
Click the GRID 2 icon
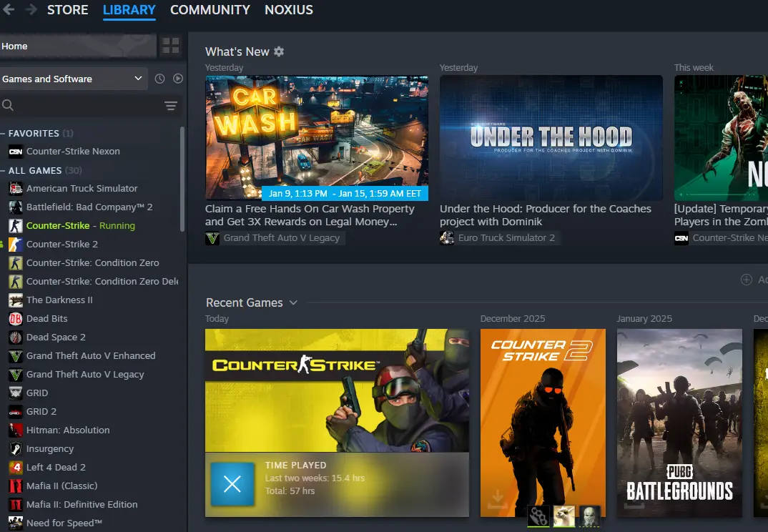(x=16, y=411)
